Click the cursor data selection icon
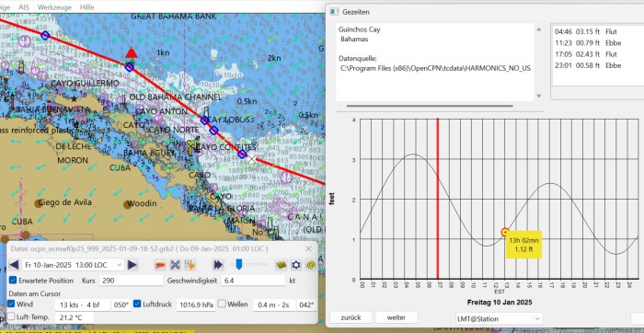Screen dimensions: 644x333 pyautogui.click(x=190, y=265)
